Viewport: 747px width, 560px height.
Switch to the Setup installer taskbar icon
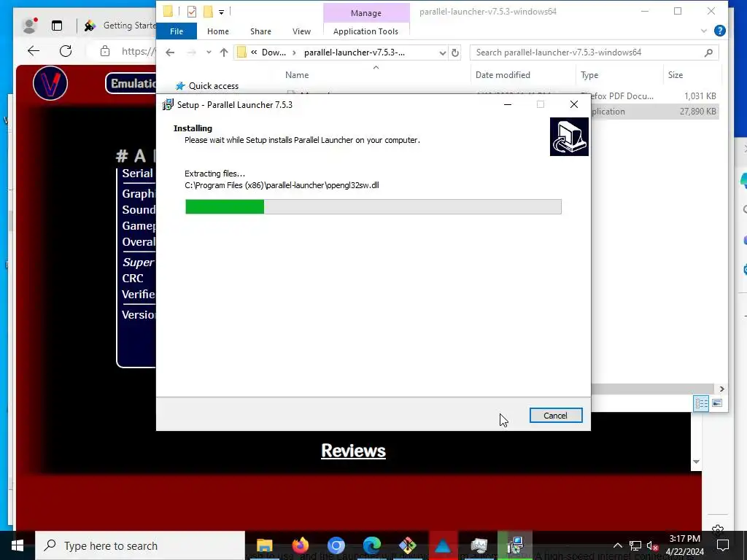click(x=515, y=545)
